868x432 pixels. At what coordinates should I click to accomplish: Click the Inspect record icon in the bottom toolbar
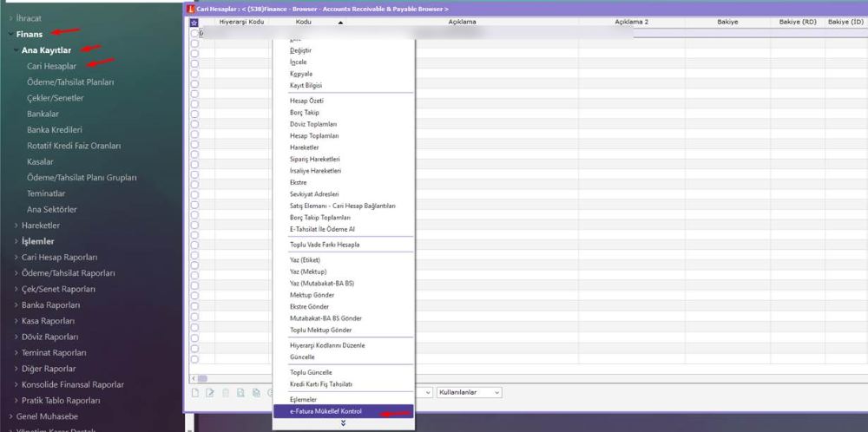click(x=240, y=393)
